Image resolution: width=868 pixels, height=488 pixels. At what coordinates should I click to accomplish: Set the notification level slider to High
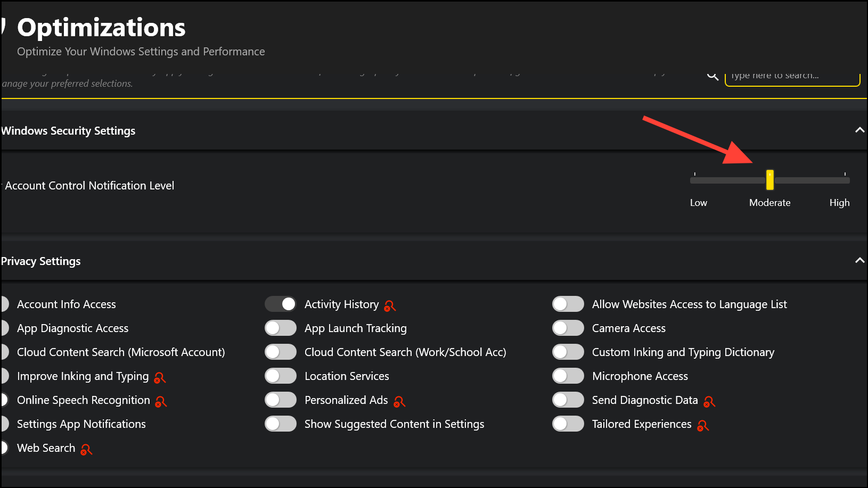[x=845, y=180]
